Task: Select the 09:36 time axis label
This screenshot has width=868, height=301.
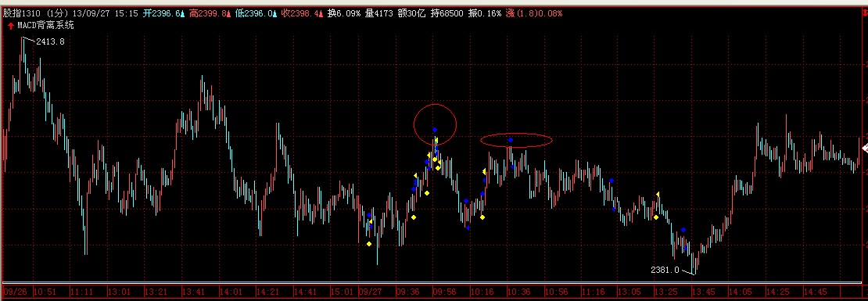Action: [407, 291]
